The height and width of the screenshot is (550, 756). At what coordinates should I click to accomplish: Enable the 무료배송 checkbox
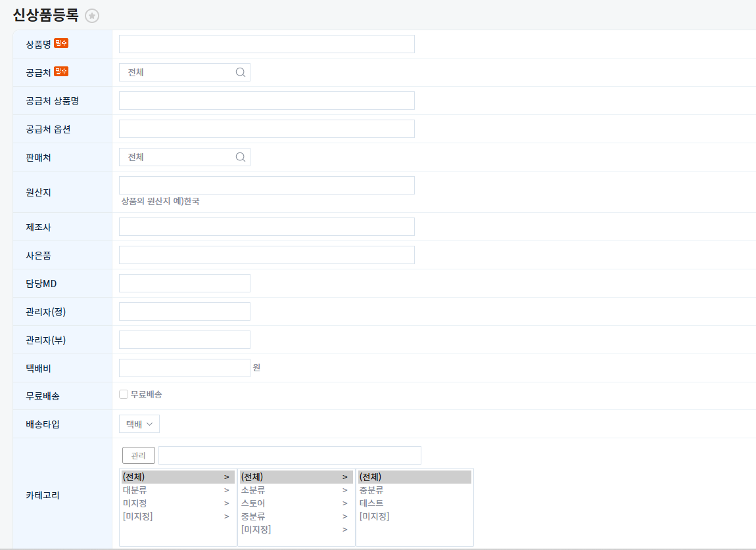coord(124,394)
